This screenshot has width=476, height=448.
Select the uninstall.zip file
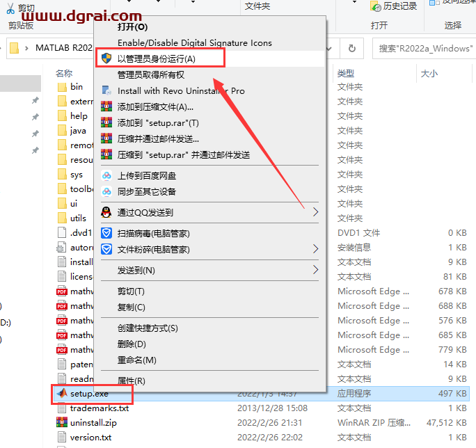click(x=93, y=423)
